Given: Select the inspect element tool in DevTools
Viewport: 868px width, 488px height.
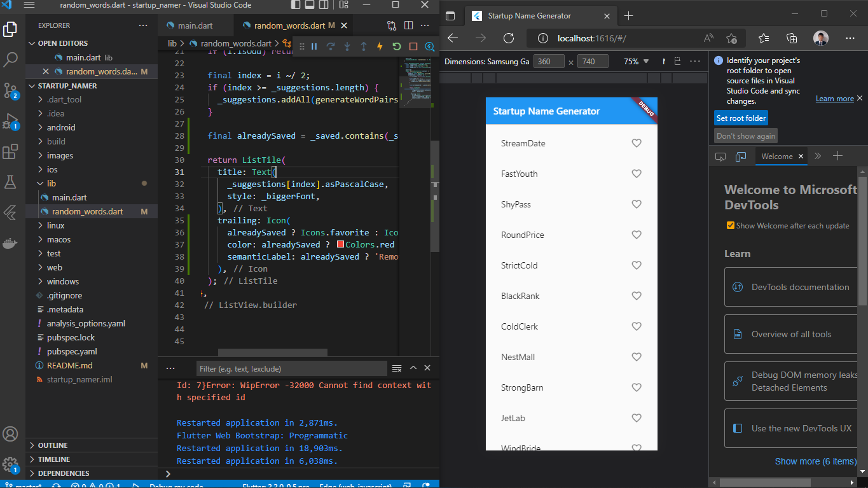Looking at the screenshot, I should pyautogui.click(x=720, y=156).
